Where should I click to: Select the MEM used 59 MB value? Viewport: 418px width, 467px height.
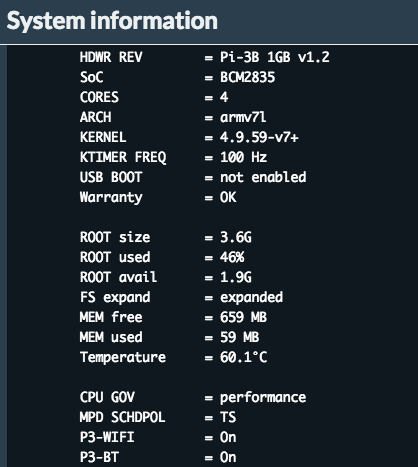pos(239,337)
